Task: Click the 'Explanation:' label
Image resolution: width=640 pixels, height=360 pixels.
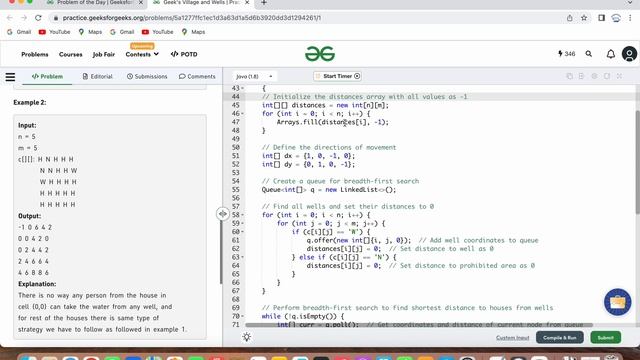Action: pyautogui.click(x=37, y=284)
